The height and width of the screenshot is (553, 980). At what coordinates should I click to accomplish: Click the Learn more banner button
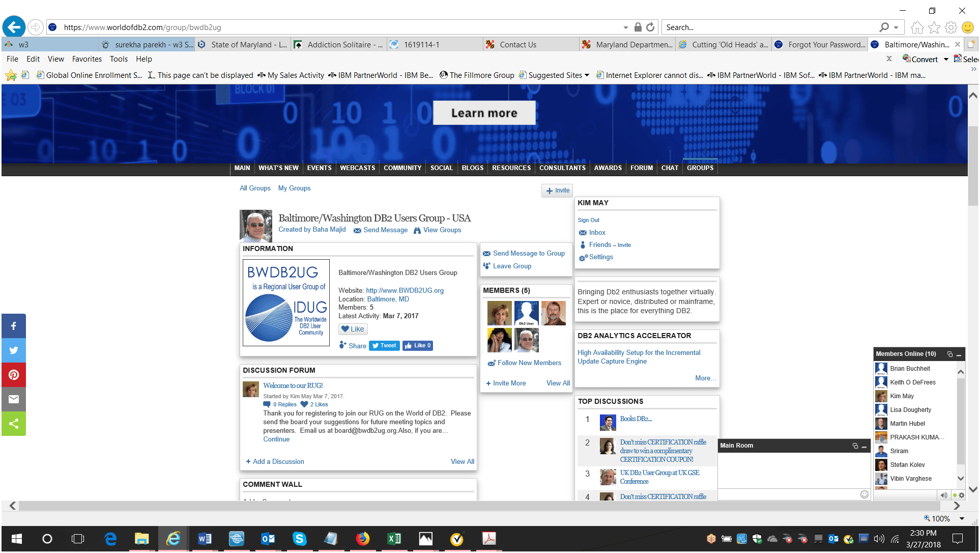tap(484, 113)
